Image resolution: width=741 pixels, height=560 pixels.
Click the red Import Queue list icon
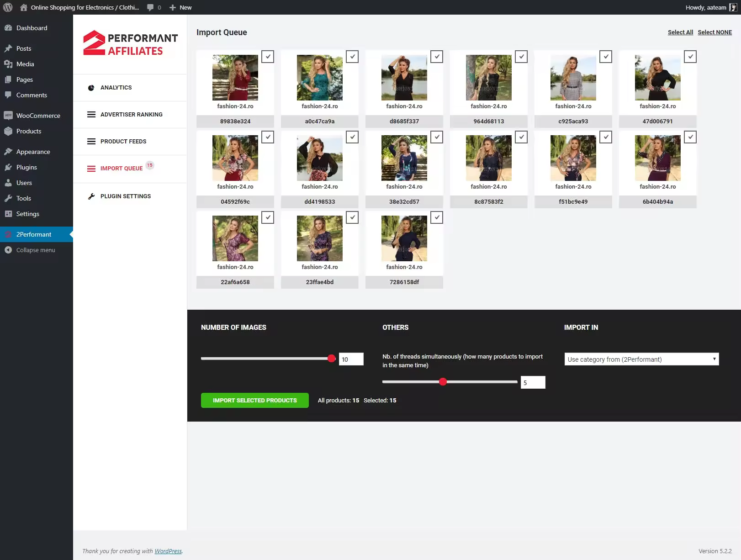click(91, 169)
